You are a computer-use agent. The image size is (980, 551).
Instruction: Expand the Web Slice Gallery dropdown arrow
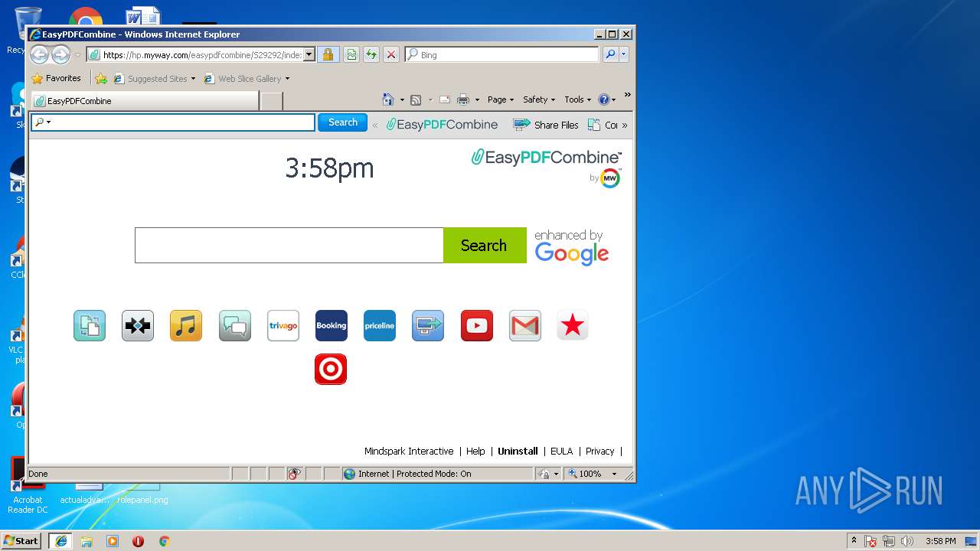[x=287, y=79]
